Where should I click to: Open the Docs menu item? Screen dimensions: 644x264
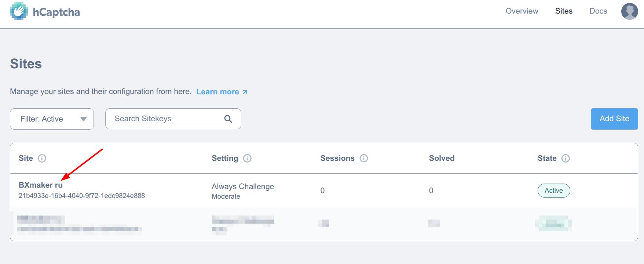pos(598,11)
